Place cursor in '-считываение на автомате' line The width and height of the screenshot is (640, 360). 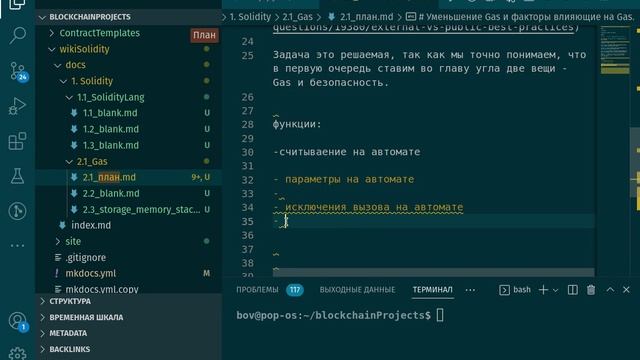coord(347,152)
